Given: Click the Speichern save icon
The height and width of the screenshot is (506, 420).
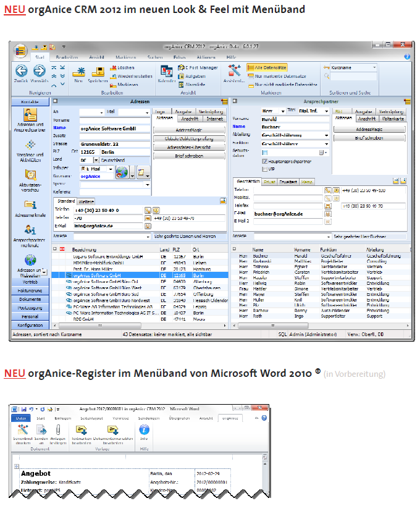Looking at the screenshot, I should 98,72.
